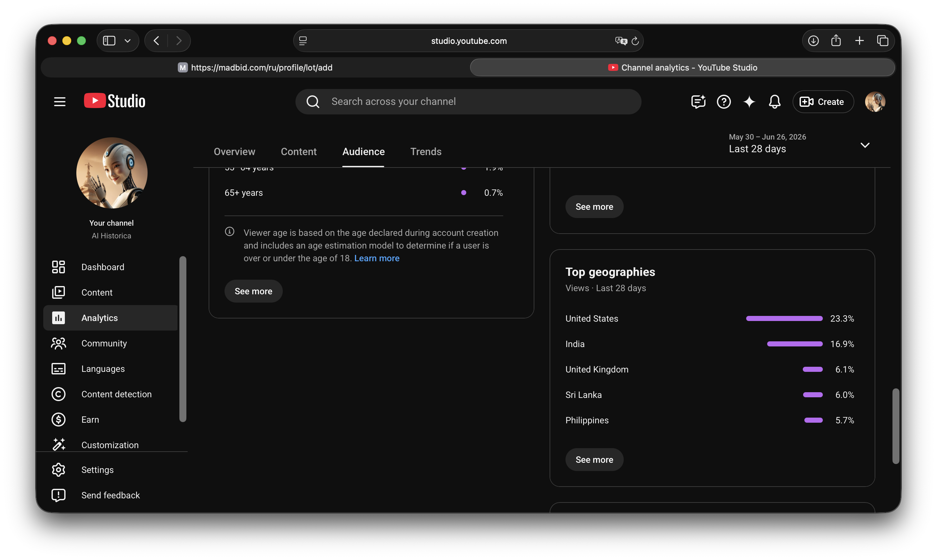Click See more under Top geographies

[x=594, y=459]
